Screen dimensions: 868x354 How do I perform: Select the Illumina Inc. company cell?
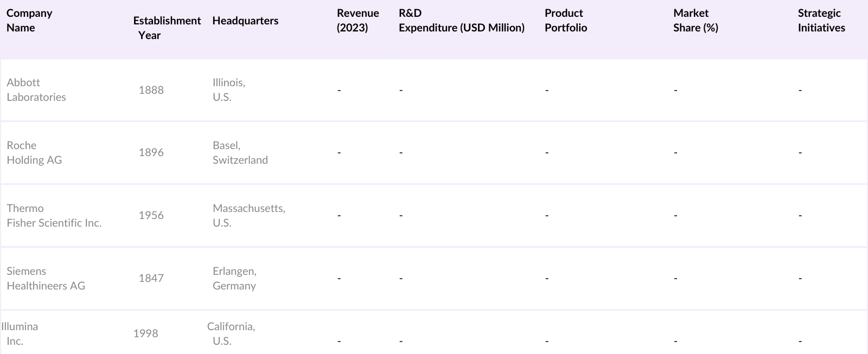pos(20,333)
